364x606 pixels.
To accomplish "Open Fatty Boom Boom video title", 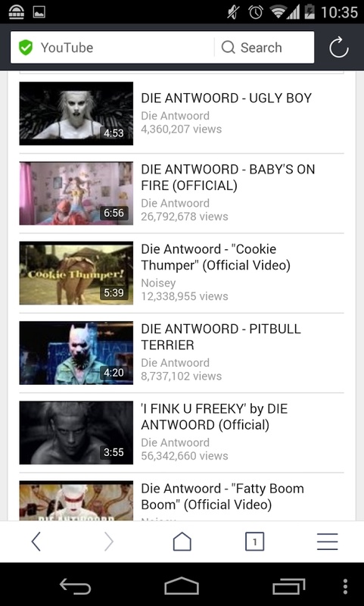I will (x=222, y=496).
